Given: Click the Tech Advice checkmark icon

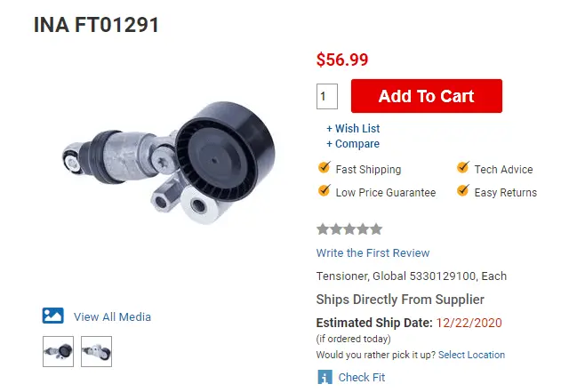Looking at the screenshot, I should pyautogui.click(x=462, y=168).
